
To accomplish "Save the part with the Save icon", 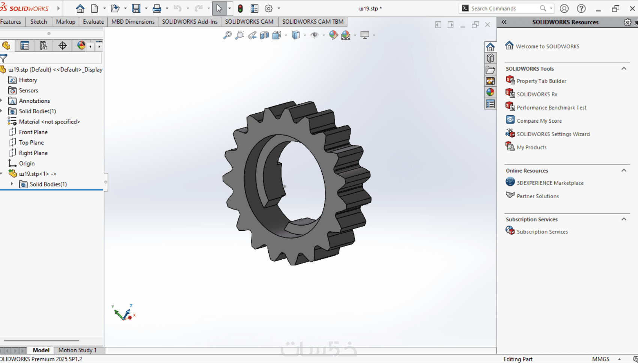I will coord(136,8).
